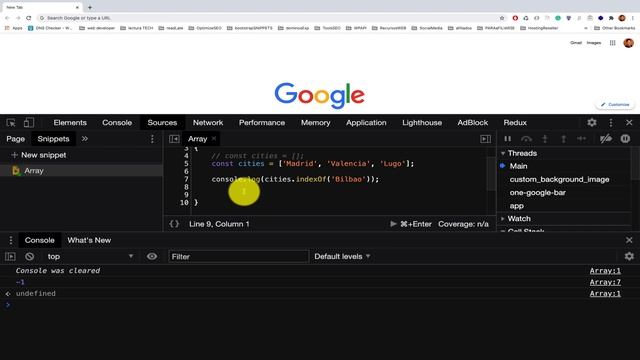Create live expression with eye icon
Image resolution: width=640 pixels, height=360 pixels.
point(152,256)
